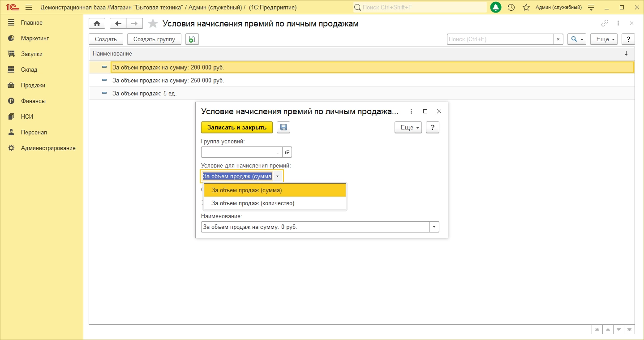Jump to the end of list arrow
The width and height of the screenshot is (644, 340).
[630, 329]
